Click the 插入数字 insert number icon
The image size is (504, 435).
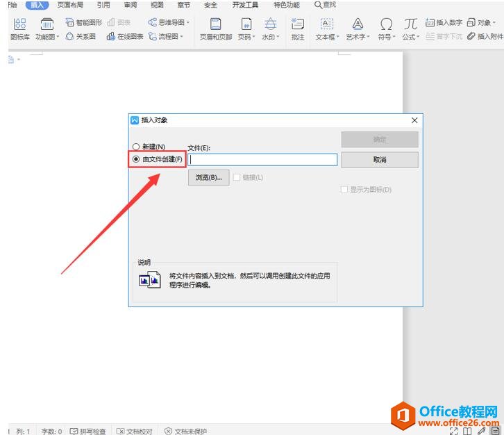coord(430,22)
